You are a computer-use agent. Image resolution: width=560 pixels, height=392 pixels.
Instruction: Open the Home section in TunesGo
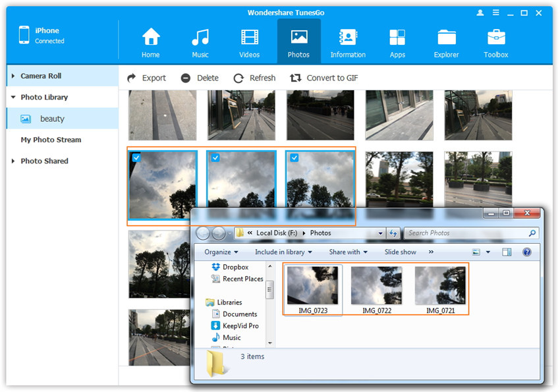(151, 42)
